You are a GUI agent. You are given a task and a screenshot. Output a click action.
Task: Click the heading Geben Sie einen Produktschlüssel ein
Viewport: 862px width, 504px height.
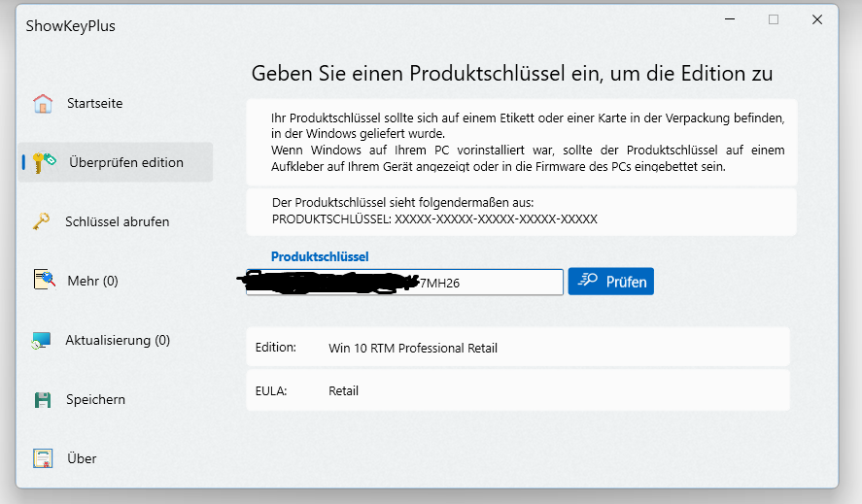tap(512, 73)
